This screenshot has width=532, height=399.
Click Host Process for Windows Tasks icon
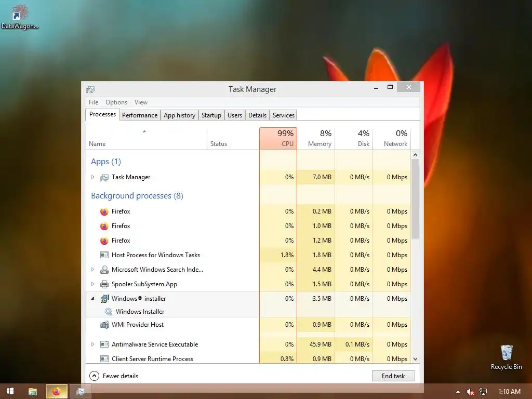pos(104,255)
